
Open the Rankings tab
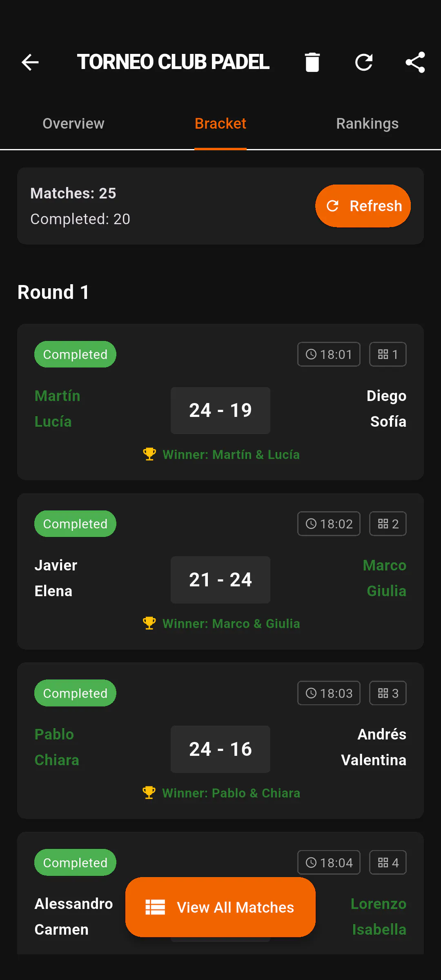point(367,123)
